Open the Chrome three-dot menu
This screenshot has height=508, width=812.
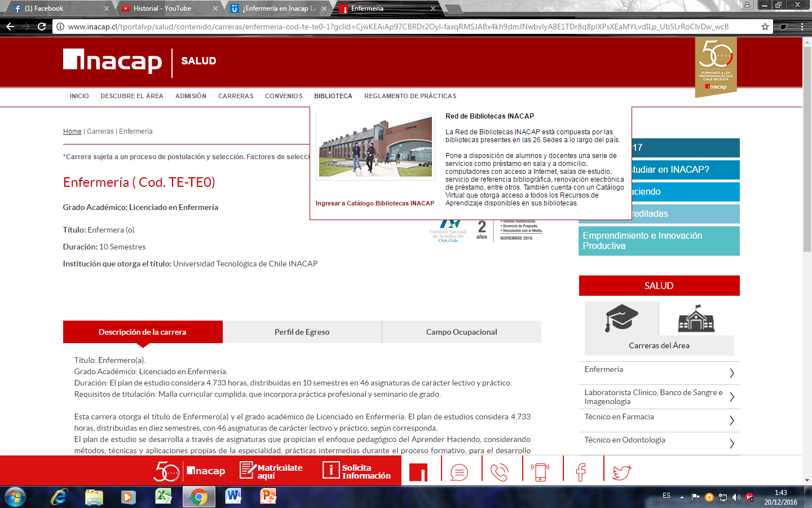click(802, 27)
